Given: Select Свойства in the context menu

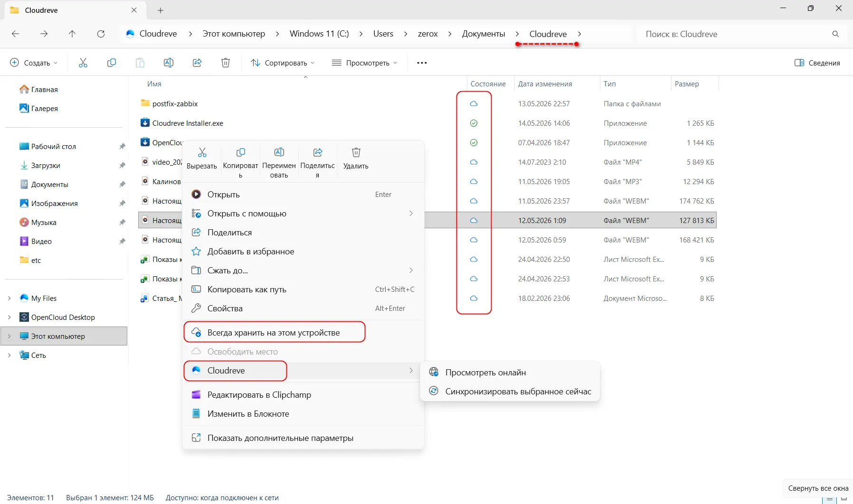Looking at the screenshot, I should [x=303, y=308].
